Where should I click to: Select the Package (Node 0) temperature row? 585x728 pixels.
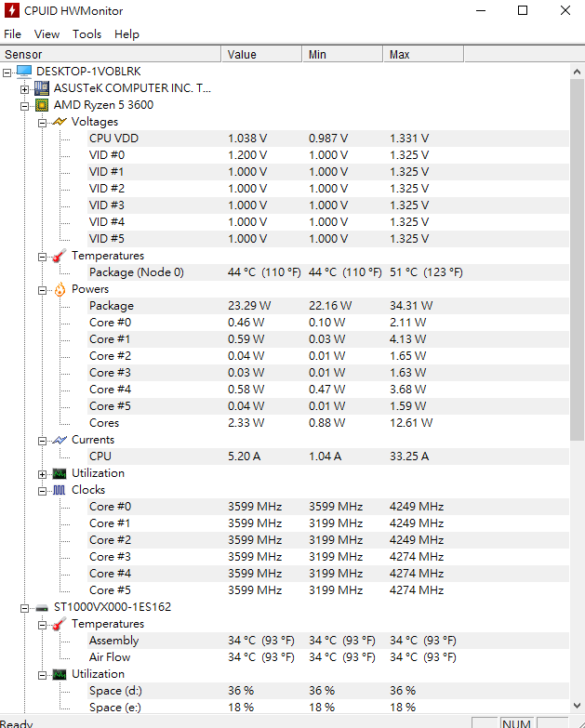coord(328,272)
